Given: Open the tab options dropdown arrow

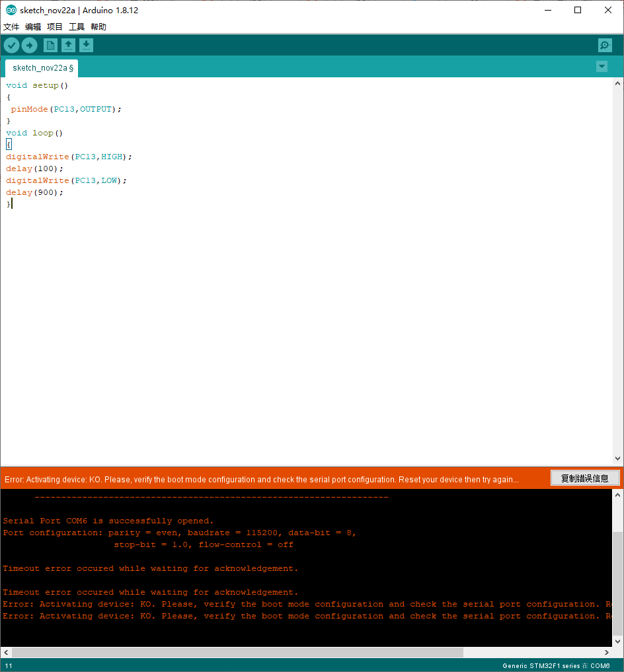Looking at the screenshot, I should 602,66.
